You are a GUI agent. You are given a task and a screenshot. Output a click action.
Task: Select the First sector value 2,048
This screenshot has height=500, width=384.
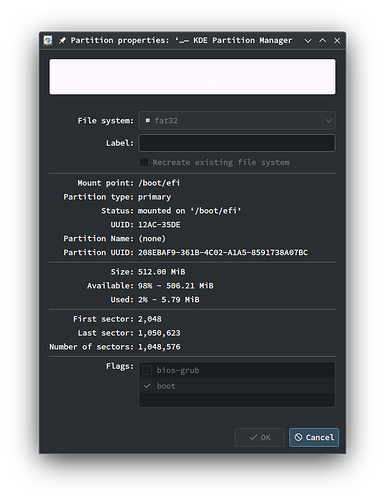[x=150, y=319]
